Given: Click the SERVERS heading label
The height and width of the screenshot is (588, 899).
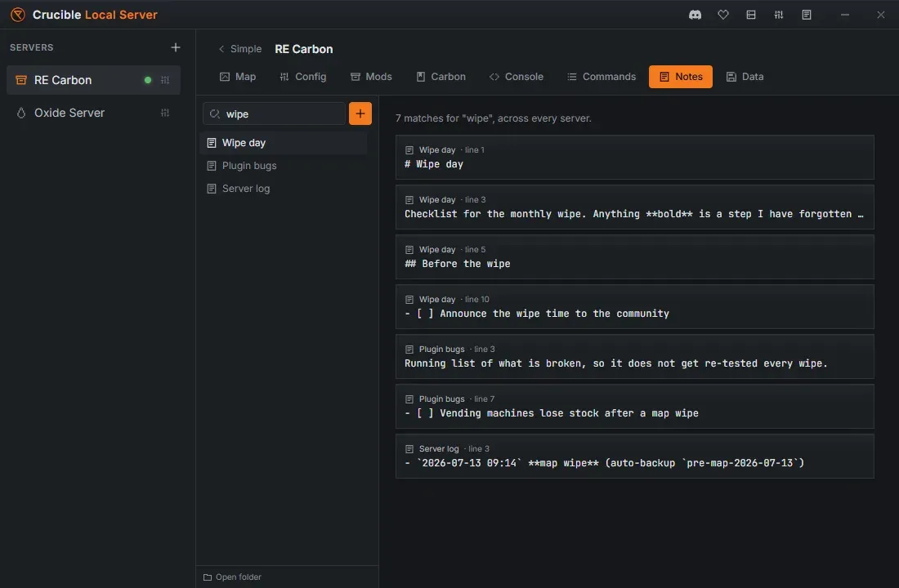Looking at the screenshot, I should tap(32, 47).
